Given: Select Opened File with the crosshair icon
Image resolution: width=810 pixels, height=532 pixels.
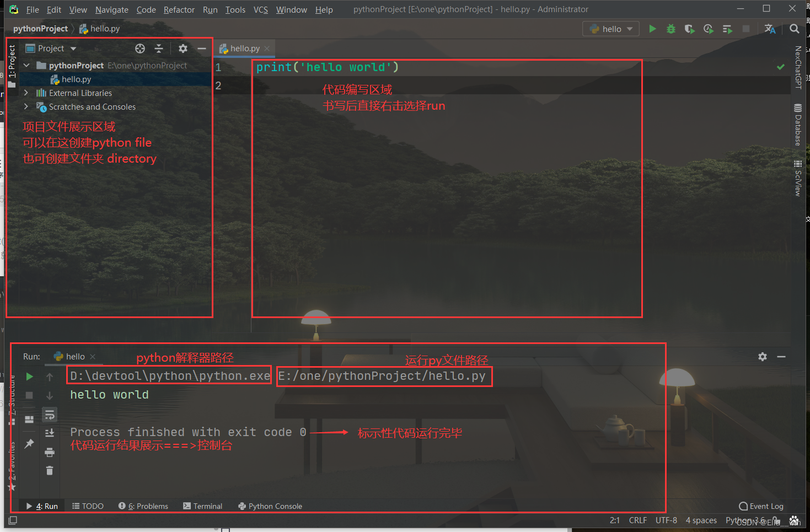Looking at the screenshot, I should pos(140,49).
